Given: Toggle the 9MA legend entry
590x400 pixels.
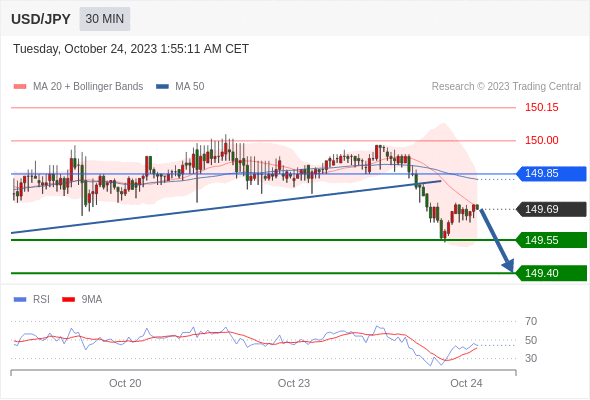Looking at the screenshot, I should click(82, 300).
